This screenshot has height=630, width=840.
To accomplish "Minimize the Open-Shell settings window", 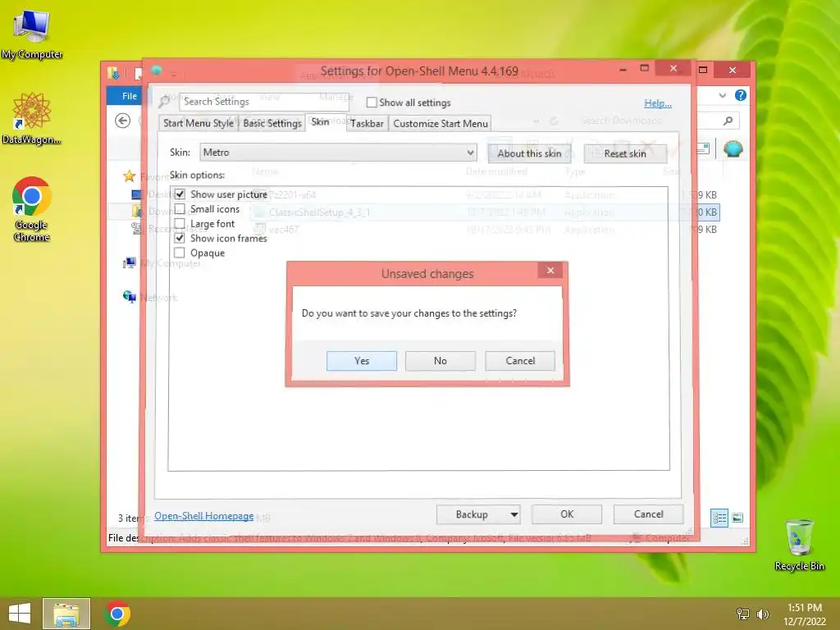I will pos(623,69).
